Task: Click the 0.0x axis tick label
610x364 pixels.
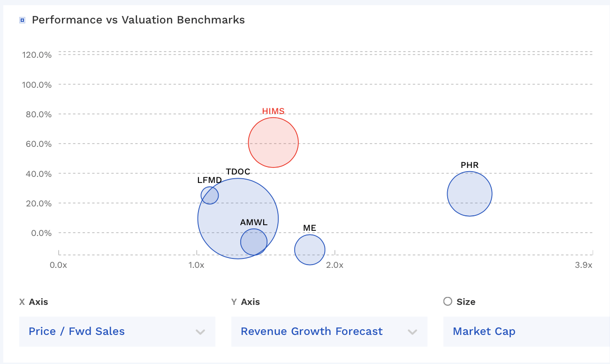Action: coord(58,265)
